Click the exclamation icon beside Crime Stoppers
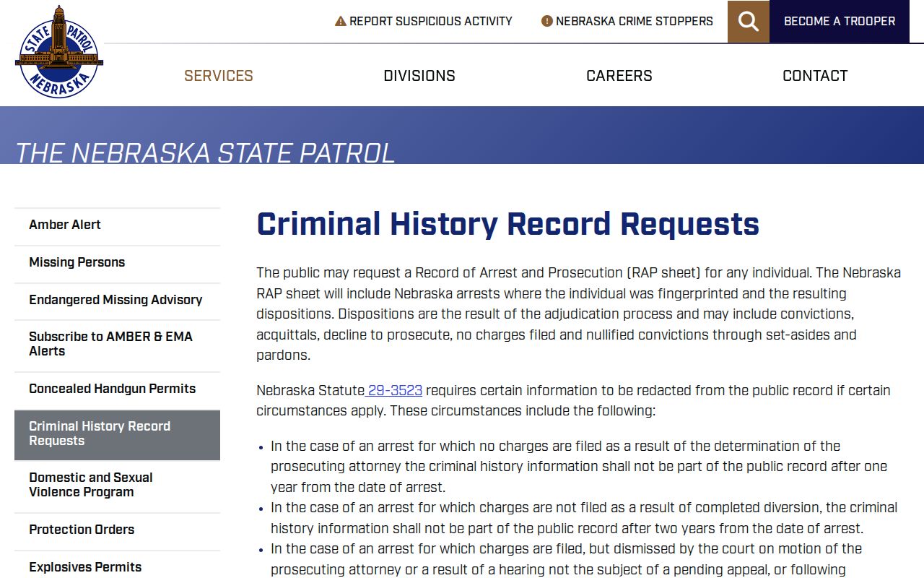 click(547, 21)
